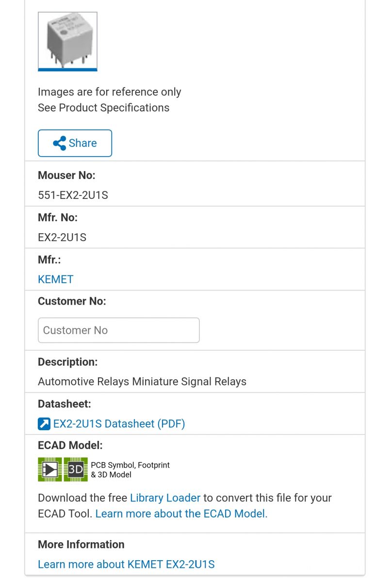Click the Customer No: label

click(x=72, y=301)
